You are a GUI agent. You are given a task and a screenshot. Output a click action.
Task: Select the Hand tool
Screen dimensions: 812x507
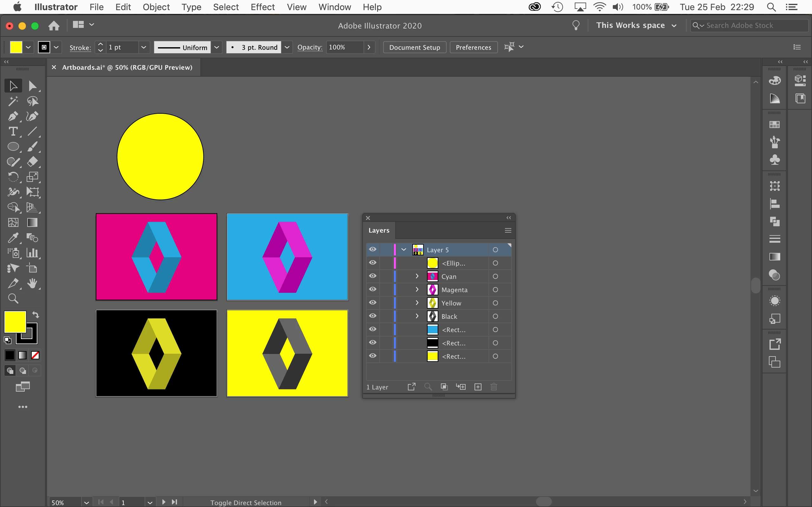click(x=32, y=283)
